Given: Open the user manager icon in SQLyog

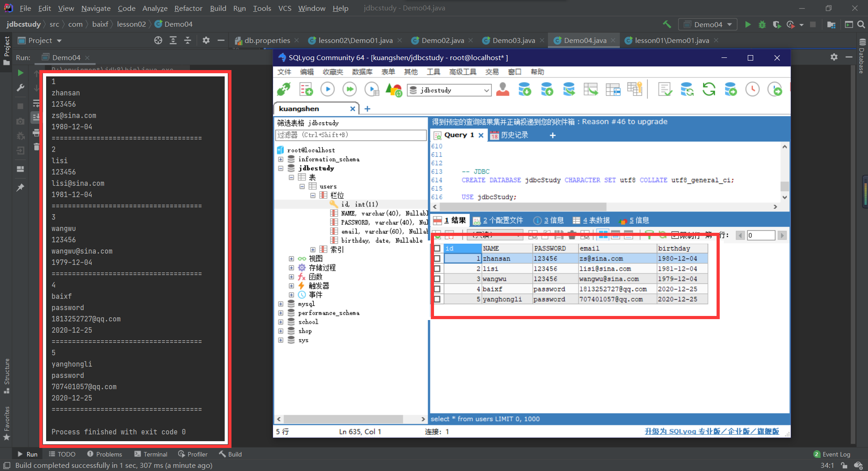Looking at the screenshot, I should pos(503,89).
